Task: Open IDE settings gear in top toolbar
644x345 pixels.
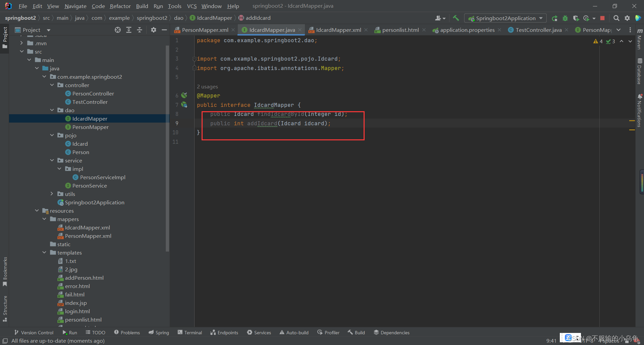Action: coord(627,18)
